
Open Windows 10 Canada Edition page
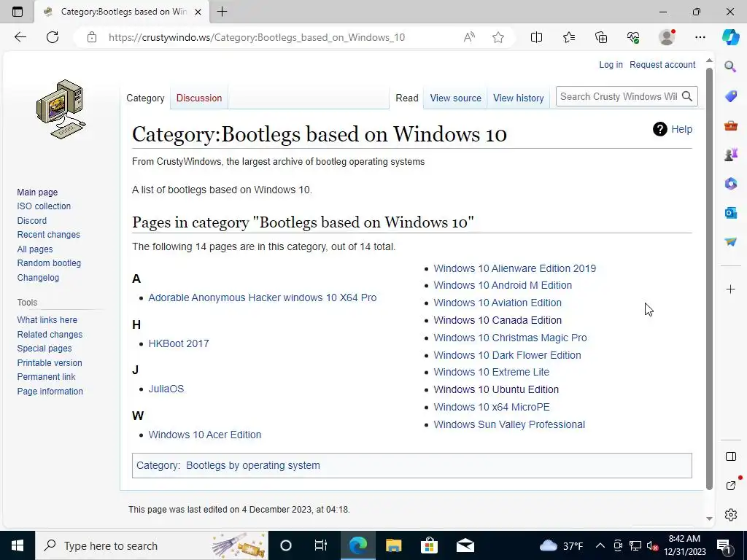point(498,320)
